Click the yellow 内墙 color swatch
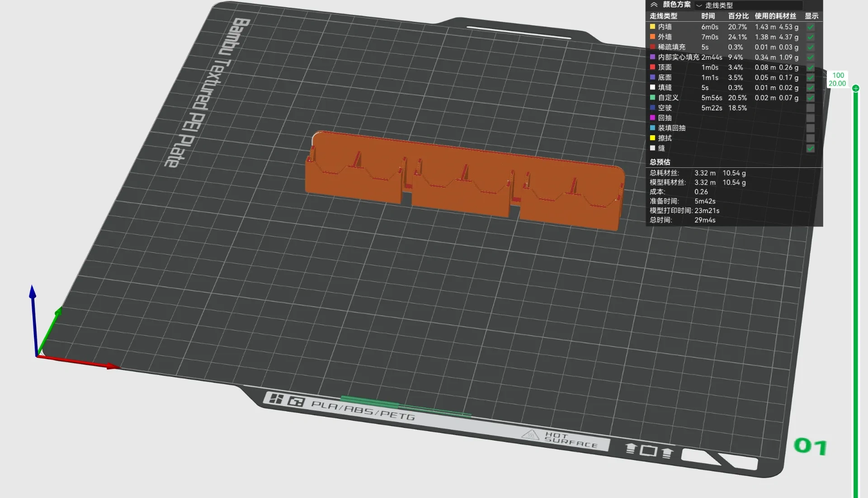The height and width of the screenshot is (498, 868). coord(652,27)
